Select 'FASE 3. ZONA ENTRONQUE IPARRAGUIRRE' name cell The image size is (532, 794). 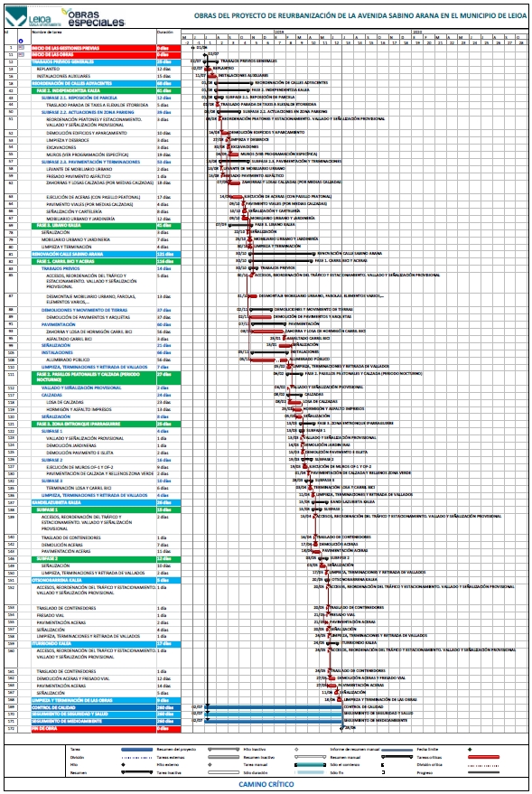coord(93,424)
